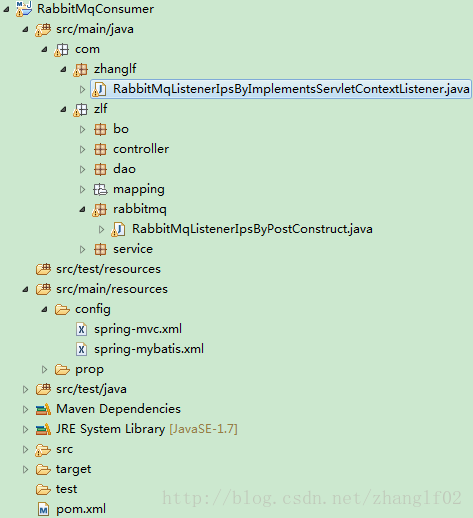
Task: Collapse the config folder node
Action: click(x=44, y=310)
